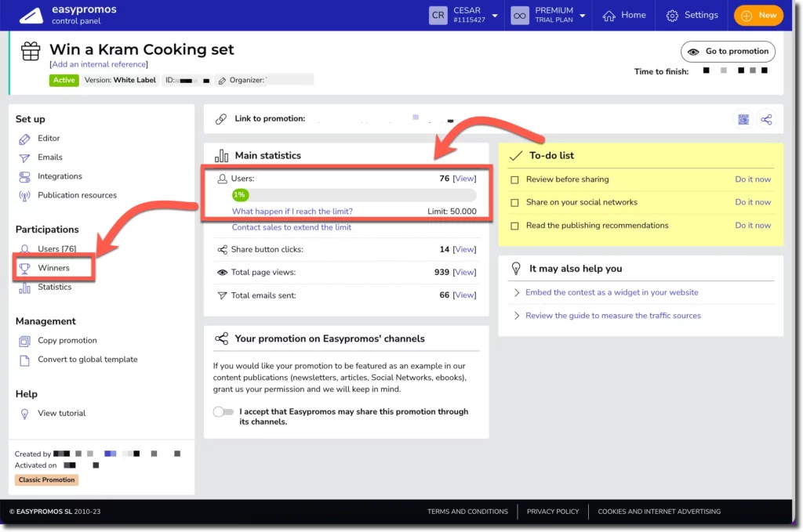Screen dimensions: 803x532
Task: Click Add an internal reference link
Action: 99,64
